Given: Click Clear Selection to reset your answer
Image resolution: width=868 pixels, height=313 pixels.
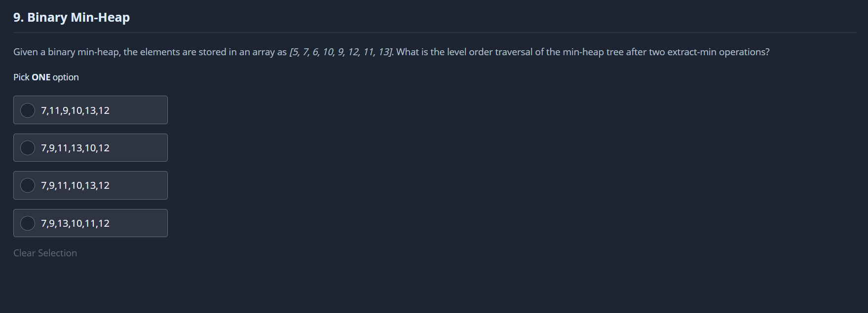Looking at the screenshot, I should 45,253.
